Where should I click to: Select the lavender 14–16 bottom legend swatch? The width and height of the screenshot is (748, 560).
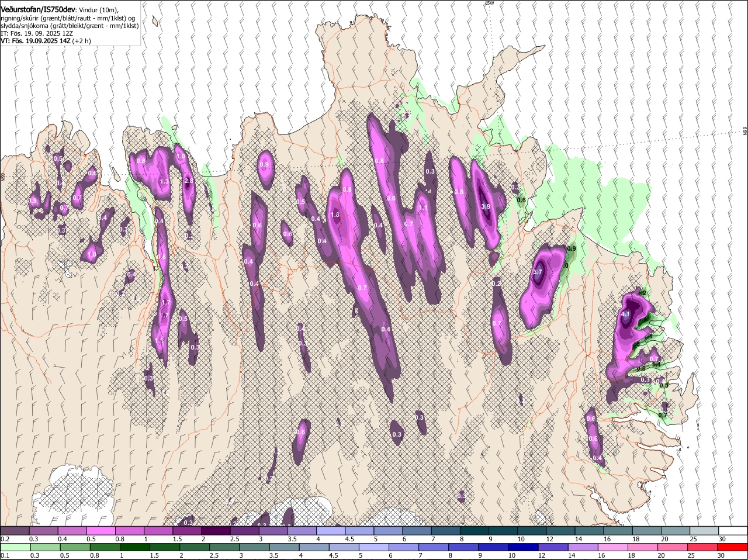[x=583, y=547]
